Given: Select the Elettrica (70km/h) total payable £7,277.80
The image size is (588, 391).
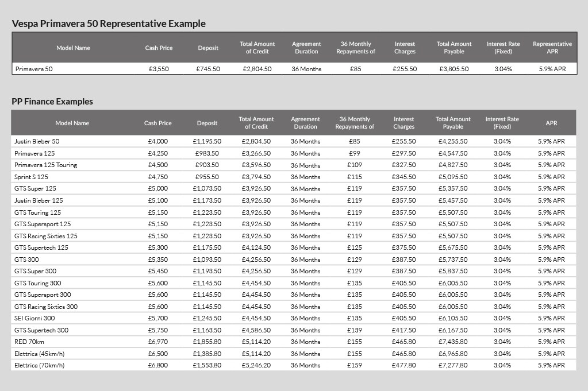Looking at the screenshot, I should click(453, 365).
